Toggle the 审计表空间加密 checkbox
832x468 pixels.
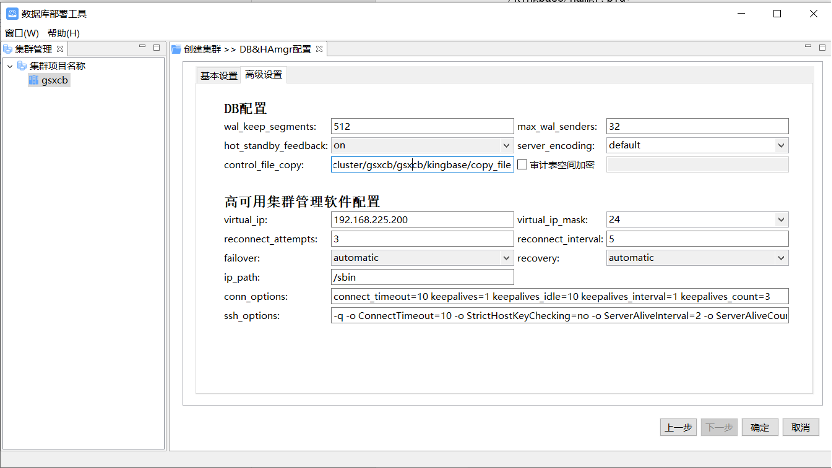[522, 164]
